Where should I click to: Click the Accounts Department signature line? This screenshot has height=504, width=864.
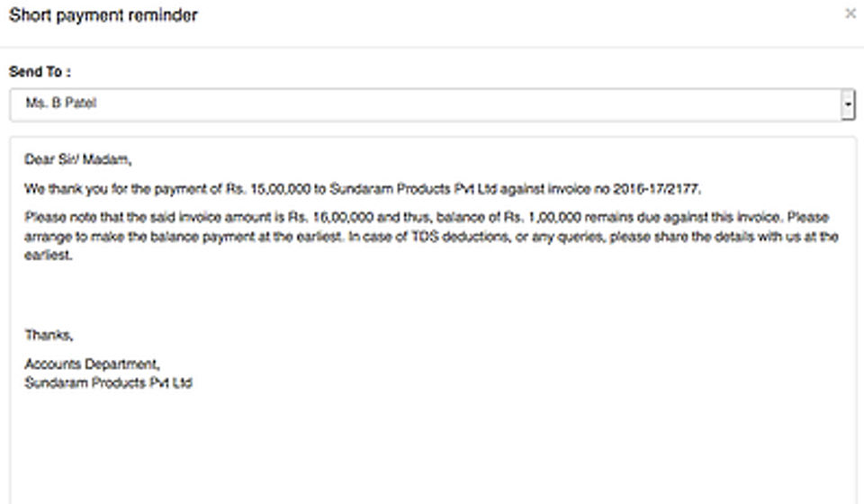coord(92,364)
